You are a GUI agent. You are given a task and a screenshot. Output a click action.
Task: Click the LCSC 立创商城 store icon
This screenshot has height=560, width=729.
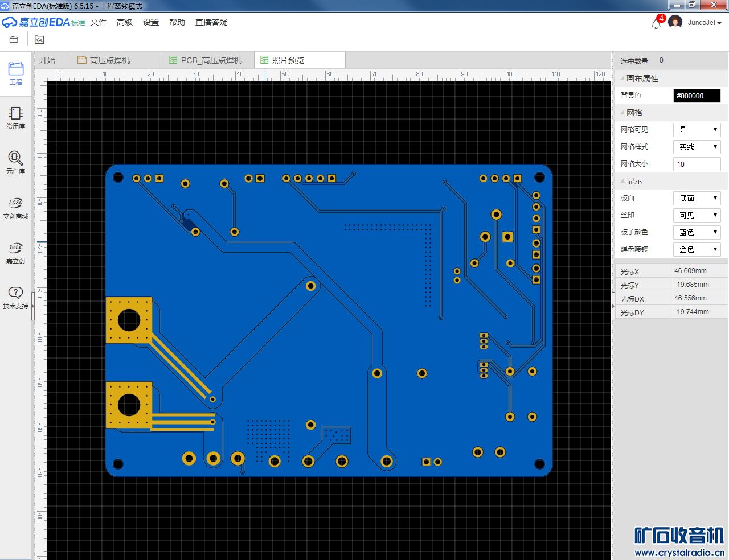(16, 207)
